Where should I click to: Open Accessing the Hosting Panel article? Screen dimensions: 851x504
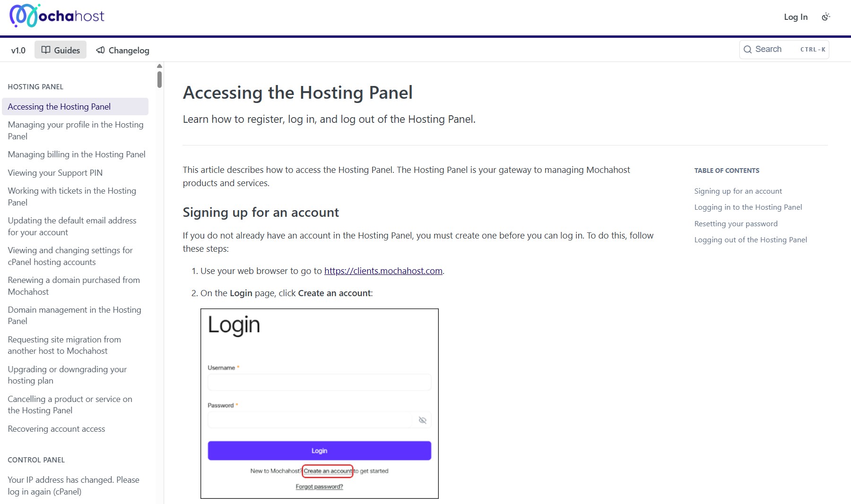pyautogui.click(x=59, y=106)
